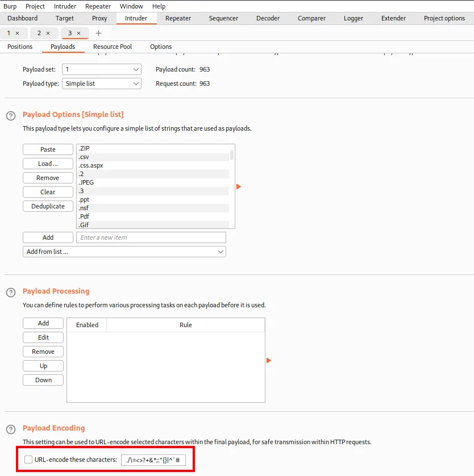Click the Load ... button
The image size is (474, 476).
[x=48, y=164]
